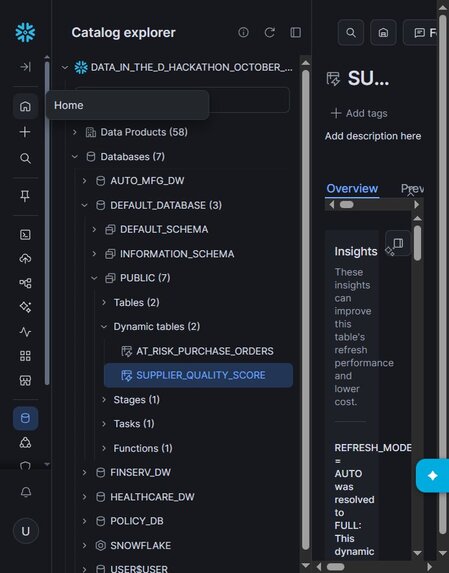This screenshot has width=449, height=573.
Task: Click the Insights heading
Action: click(x=356, y=251)
